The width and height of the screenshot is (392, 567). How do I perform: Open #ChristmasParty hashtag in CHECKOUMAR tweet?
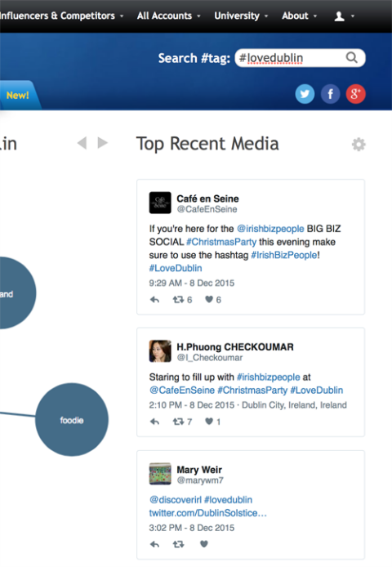point(252,391)
